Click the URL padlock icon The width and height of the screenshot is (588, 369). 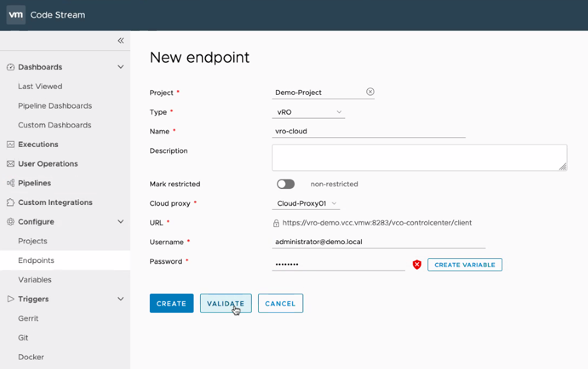(x=276, y=223)
